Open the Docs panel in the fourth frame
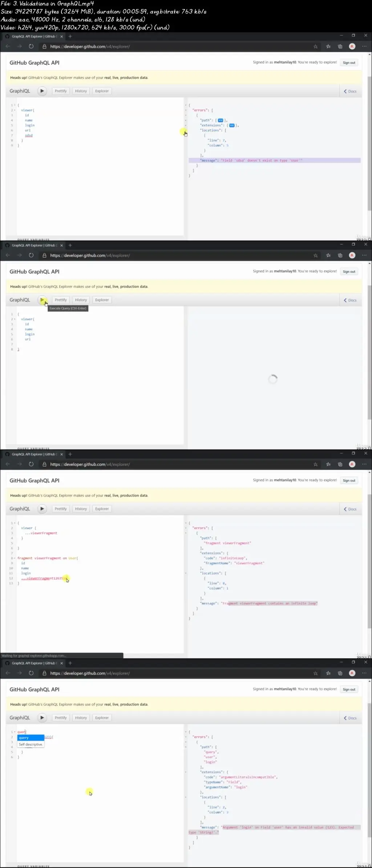Screen dimensions: 372x868 [x=350, y=718]
